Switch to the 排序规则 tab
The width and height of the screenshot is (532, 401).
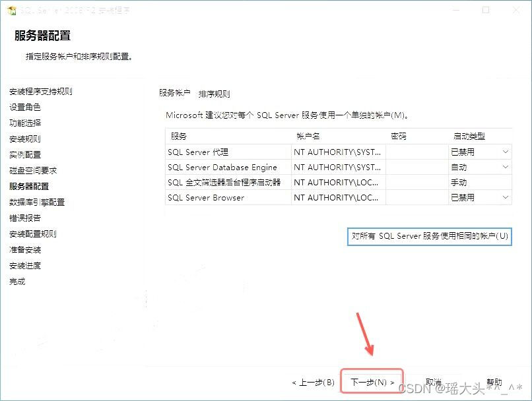pyautogui.click(x=215, y=94)
